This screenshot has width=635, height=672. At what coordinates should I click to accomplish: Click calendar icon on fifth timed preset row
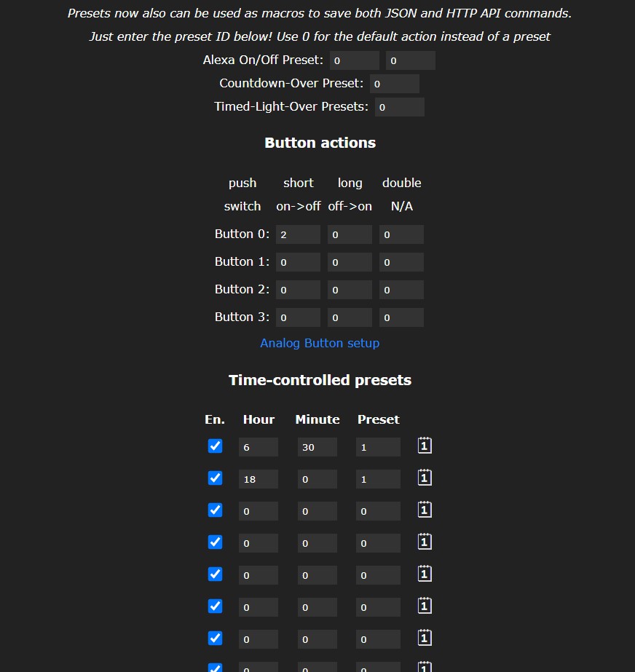425,574
